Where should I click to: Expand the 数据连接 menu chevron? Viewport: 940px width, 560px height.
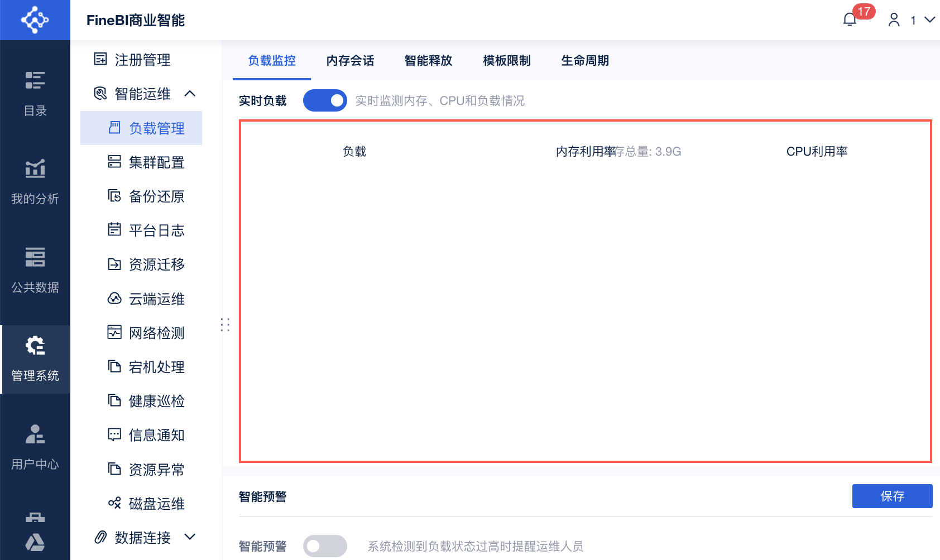coord(190,537)
